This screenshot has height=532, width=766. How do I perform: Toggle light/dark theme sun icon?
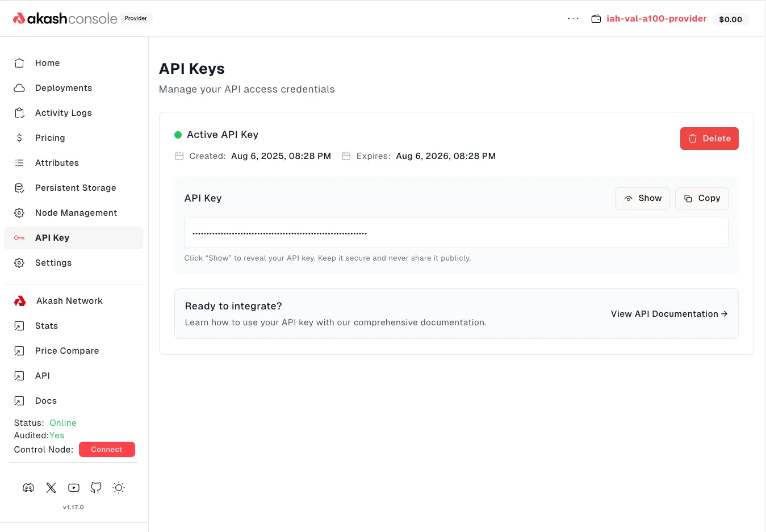point(119,488)
